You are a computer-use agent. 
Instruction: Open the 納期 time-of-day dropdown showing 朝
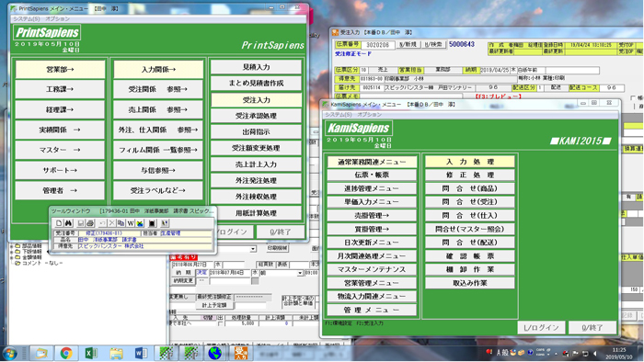coord(300,273)
